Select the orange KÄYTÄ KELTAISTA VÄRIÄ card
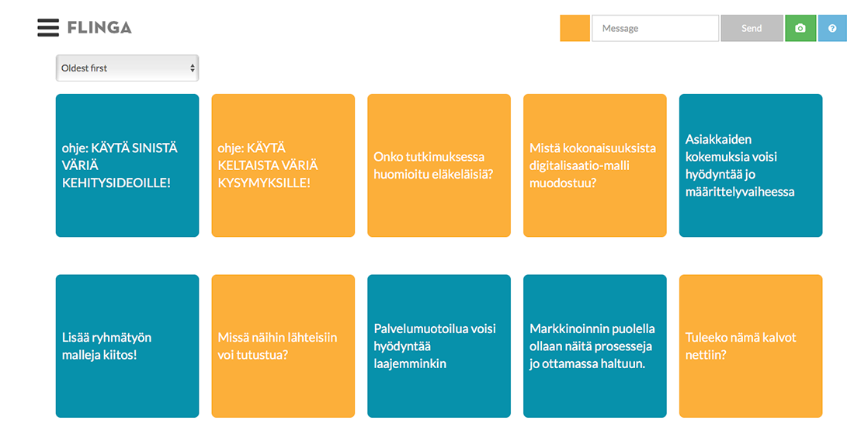The image size is (868, 445). coord(283,165)
